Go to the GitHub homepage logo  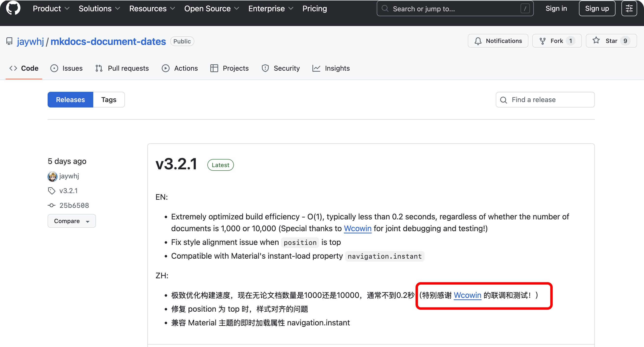[13, 8]
